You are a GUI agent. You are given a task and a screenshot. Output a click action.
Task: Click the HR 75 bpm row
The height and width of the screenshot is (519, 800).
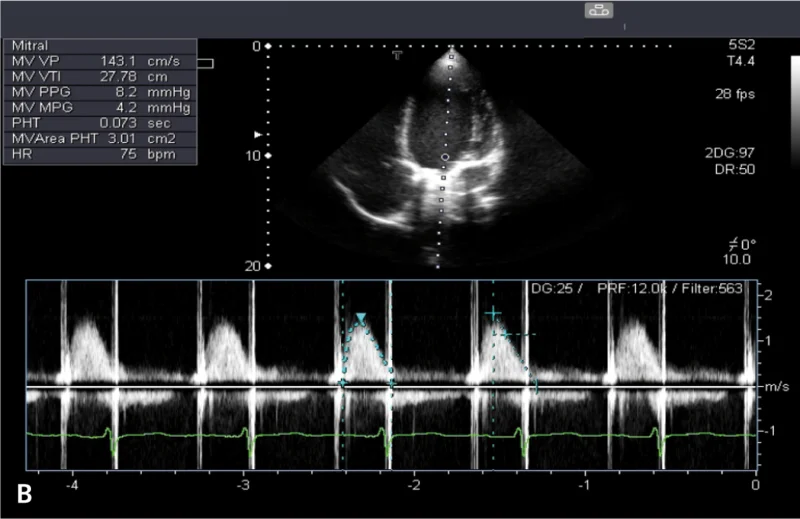[x=100, y=154]
